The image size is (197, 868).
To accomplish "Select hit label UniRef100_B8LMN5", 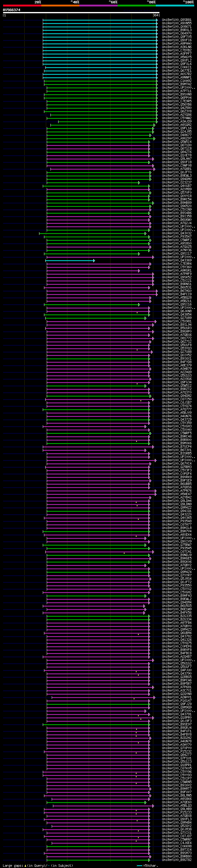I will tap(177, 795).
